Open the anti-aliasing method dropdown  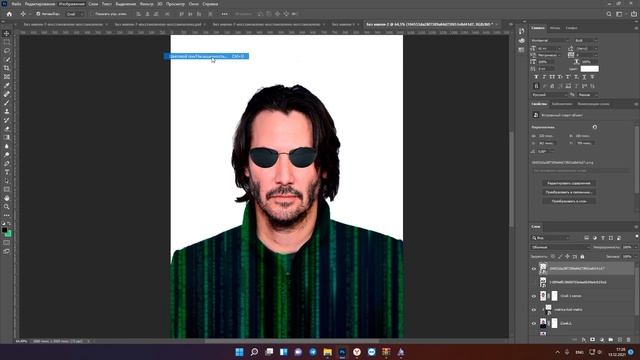588,94
